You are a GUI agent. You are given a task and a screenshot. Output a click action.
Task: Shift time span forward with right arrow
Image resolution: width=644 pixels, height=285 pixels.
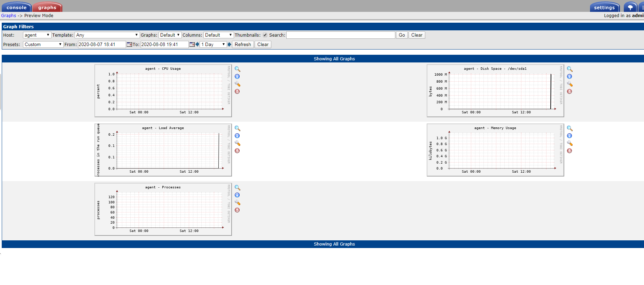(230, 44)
